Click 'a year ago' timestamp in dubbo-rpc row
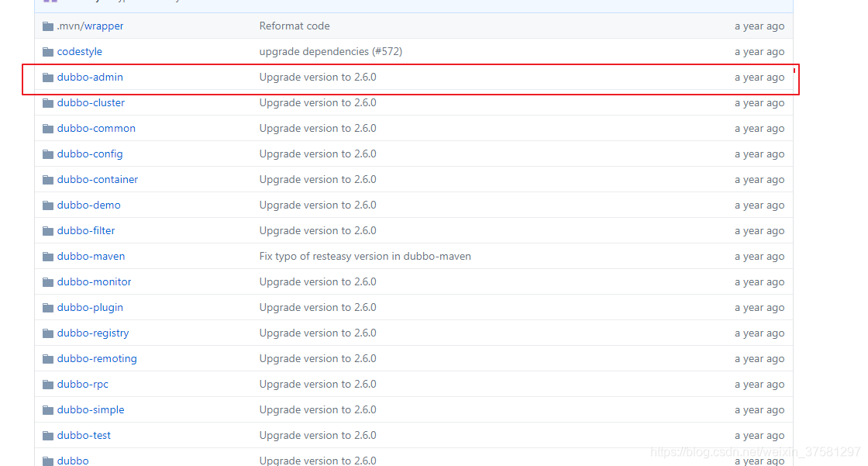The image size is (868, 466). [x=759, y=385]
